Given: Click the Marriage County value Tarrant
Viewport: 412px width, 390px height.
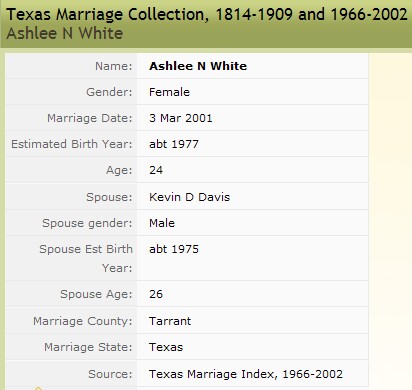Looking at the screenshot, I should [x=170, y=321].
